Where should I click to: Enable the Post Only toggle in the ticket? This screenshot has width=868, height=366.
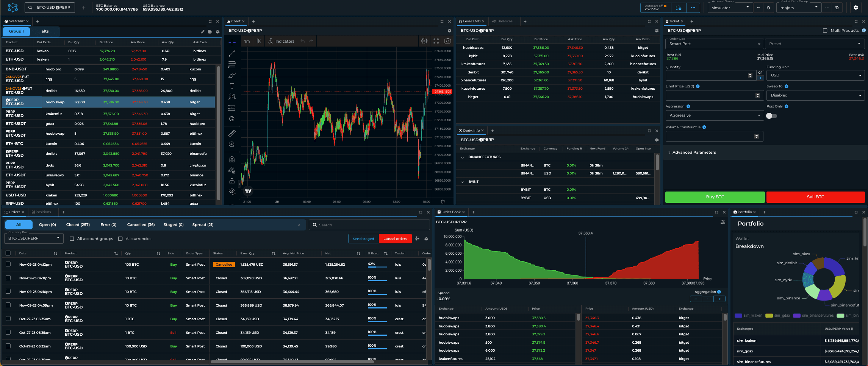pos(772,116)
